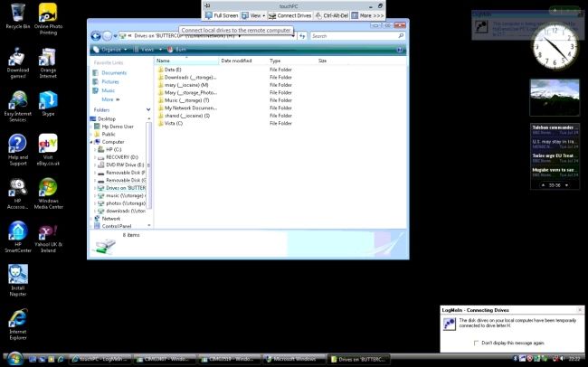
Task: Select the Vista (C) folder
Action: pos(170,123)
